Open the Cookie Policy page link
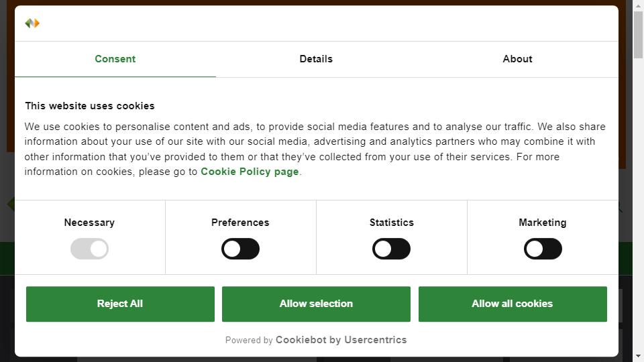644x362 pixels. click(250, 172)
